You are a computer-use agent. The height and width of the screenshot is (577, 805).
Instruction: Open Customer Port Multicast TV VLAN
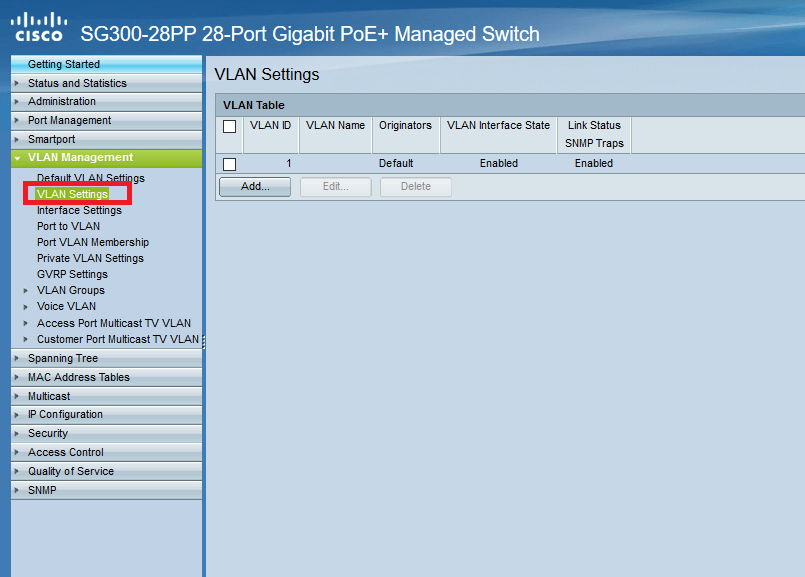pyautogui.click(x=118, y=339)
